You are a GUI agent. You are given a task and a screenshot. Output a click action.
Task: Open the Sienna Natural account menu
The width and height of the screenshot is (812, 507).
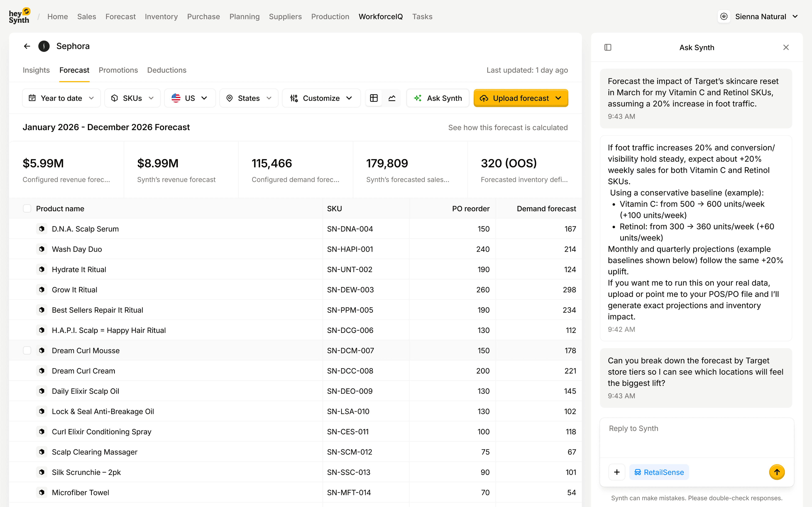(761, 16)
